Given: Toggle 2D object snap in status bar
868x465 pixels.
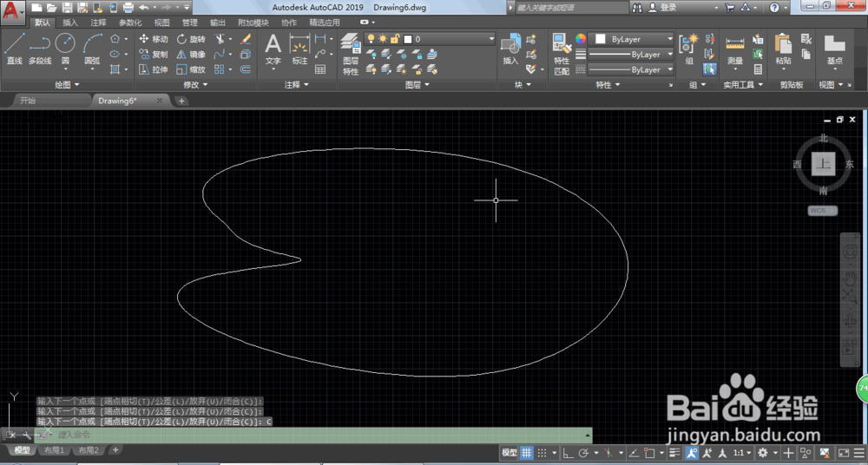Looking at the screenshot, I should click(650, 453).
